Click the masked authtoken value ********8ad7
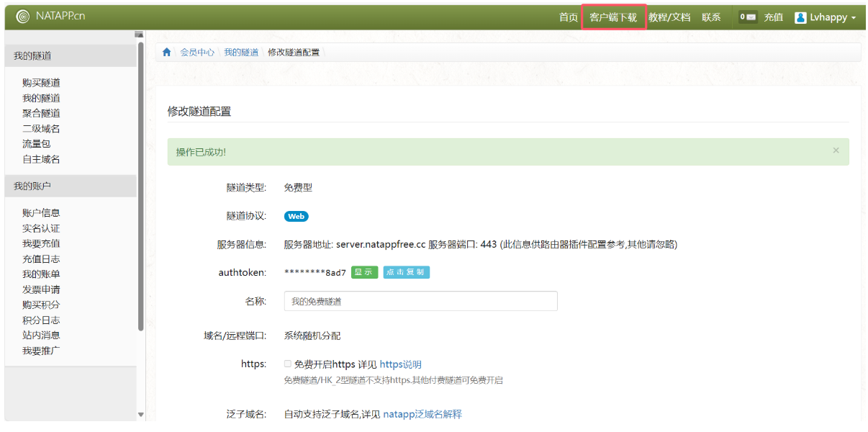This screenshot has width=868, height=432. click(315, 273)
